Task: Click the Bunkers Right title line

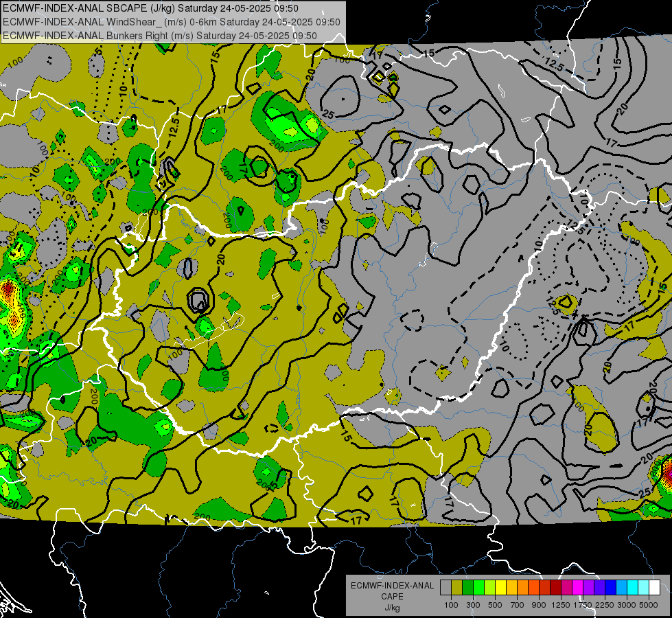Action: pos(160,36)
